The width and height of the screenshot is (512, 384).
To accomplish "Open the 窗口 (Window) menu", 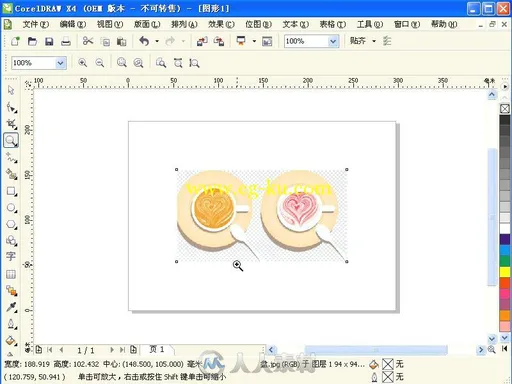I will click(407, 24).
